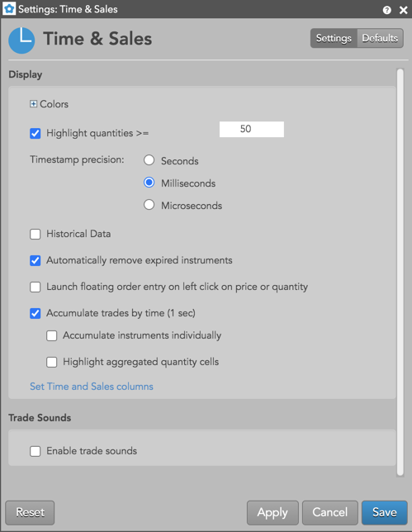The width and height of the screenshot is (412, 532).
Task: Toggle Automatically remove expired instruments
Action: click(x=36, y=260)
